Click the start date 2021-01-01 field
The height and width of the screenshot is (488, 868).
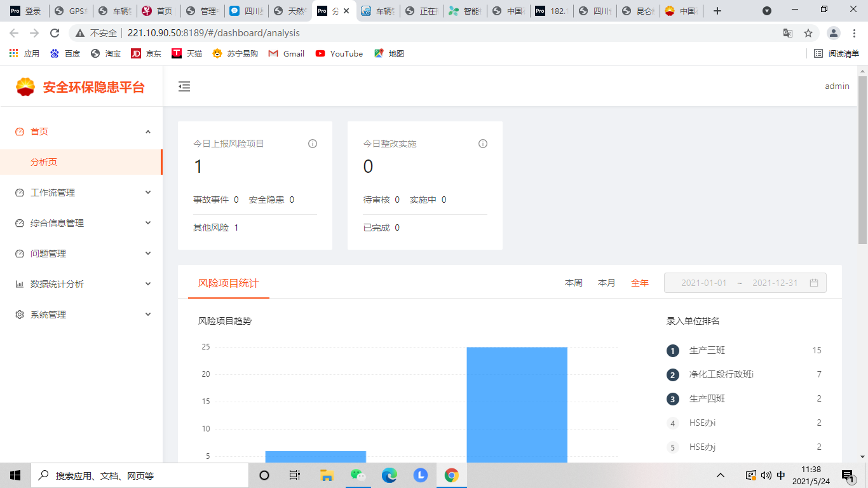(x=703, y=283)
